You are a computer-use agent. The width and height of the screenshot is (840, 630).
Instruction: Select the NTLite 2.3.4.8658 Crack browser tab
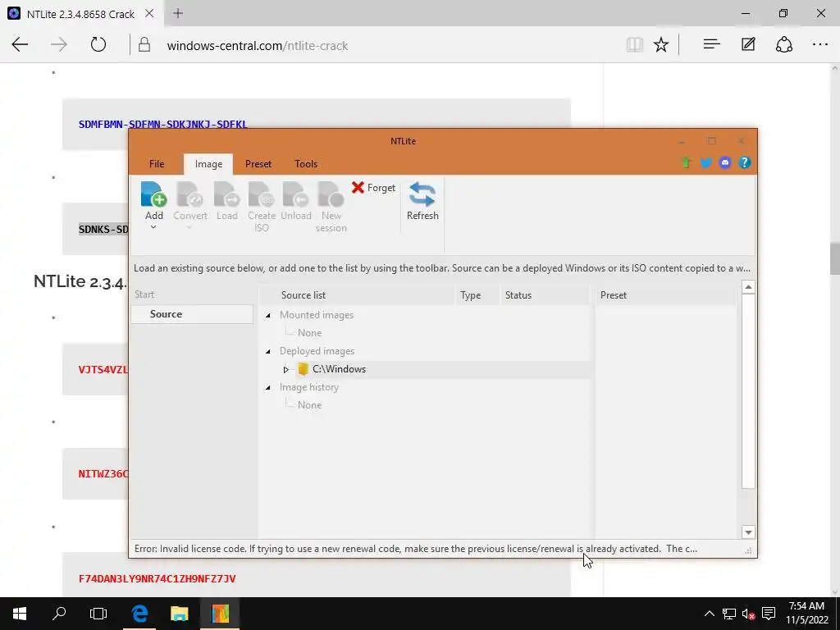tap(81, 13)
